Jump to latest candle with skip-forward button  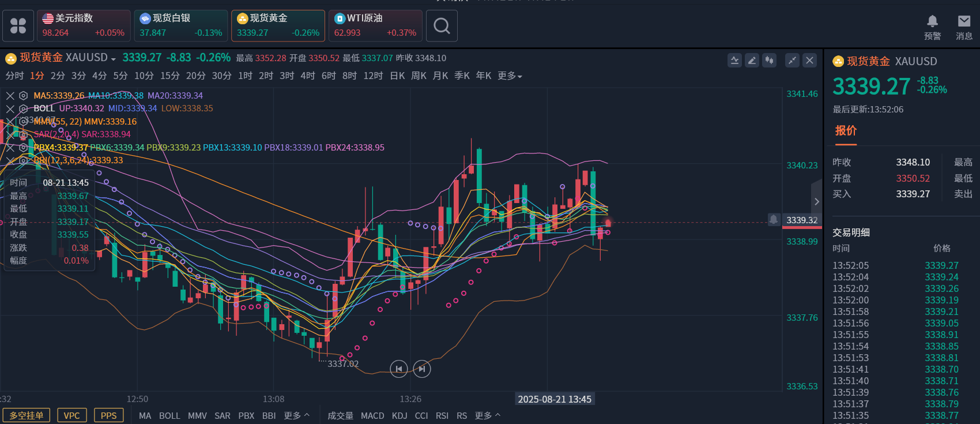tap(422, 369)
